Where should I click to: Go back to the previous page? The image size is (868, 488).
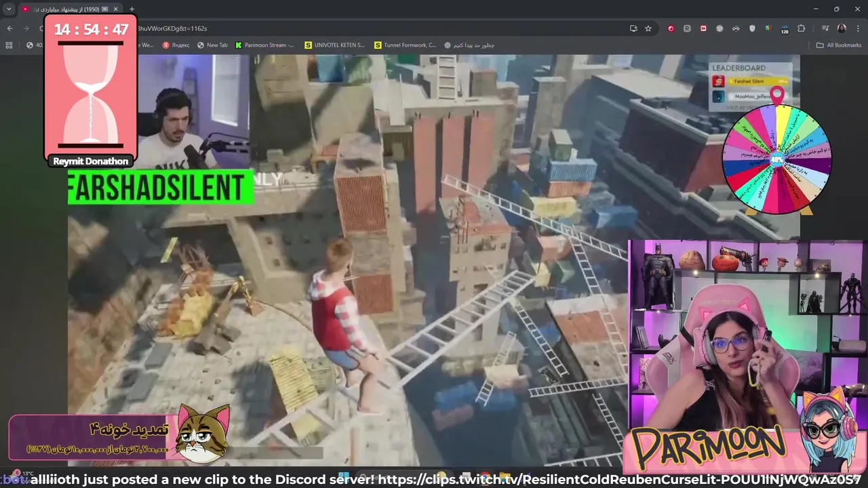(x=9, y=28)
